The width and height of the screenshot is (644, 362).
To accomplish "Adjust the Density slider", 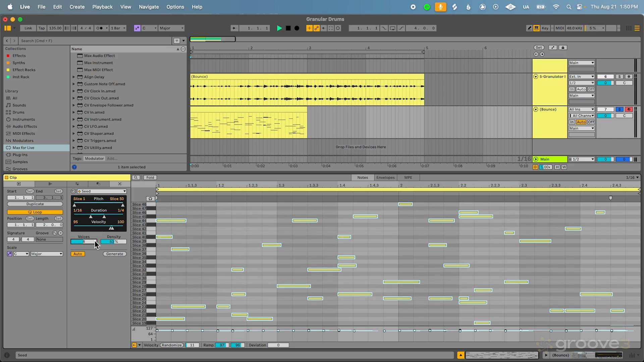I will pos(113,242).
